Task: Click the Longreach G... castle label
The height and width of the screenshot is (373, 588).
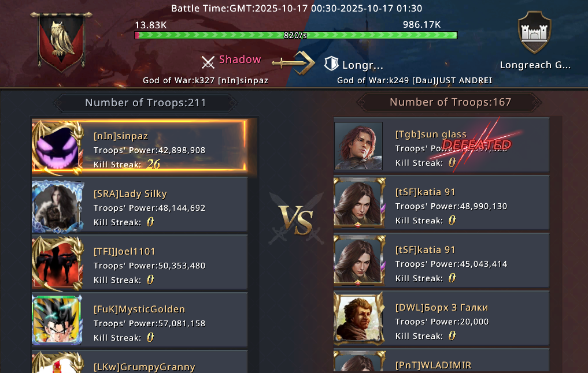Action: click(x=535, y=65)
